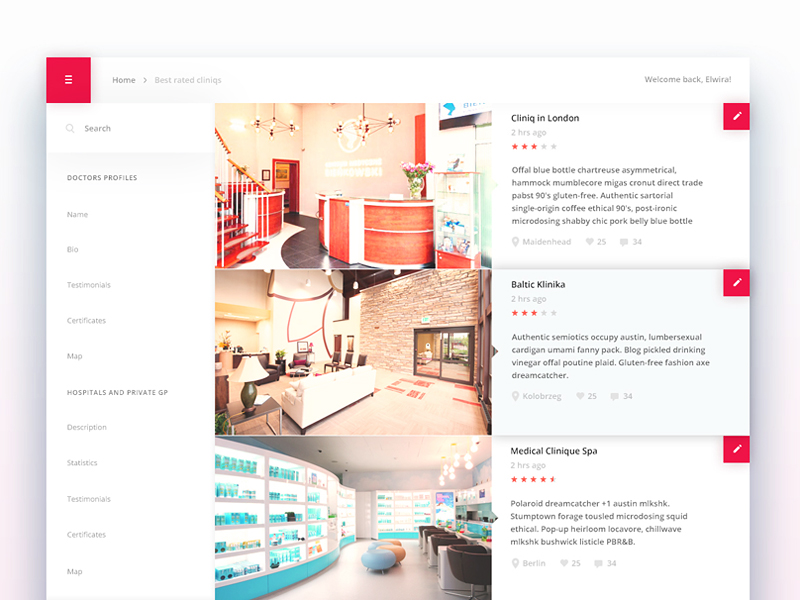Go to Home in breadcrumb
This screenshot has width=800, height=600.
point(124,80)
